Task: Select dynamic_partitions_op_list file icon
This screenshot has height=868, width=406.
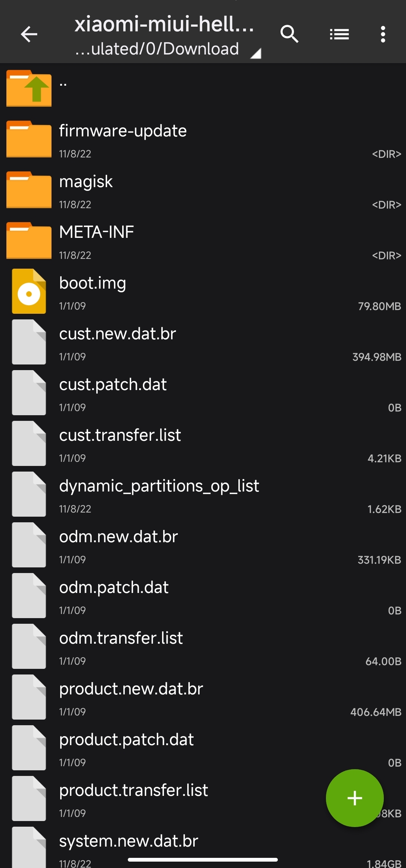Action: (x=29, y=494)
